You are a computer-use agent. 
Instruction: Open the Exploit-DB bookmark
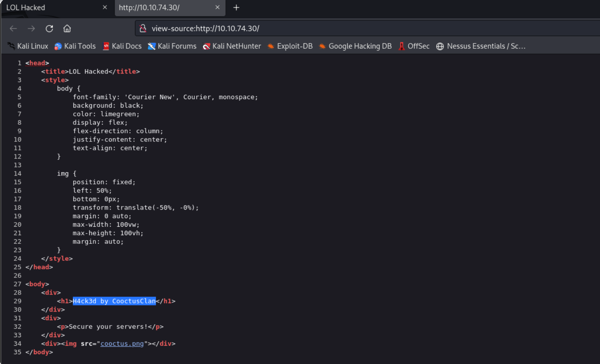[x=290, y=46]
